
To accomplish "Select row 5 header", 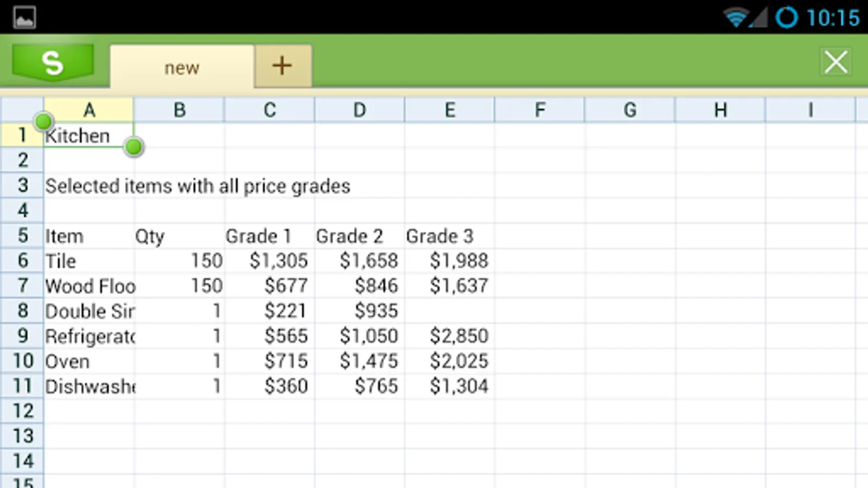I will pyautogui.click(x=22, y=236).
